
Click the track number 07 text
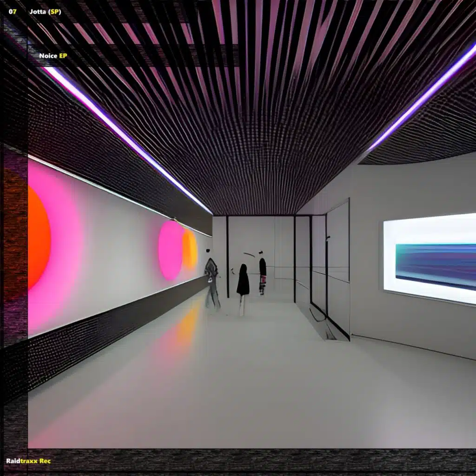13,12
